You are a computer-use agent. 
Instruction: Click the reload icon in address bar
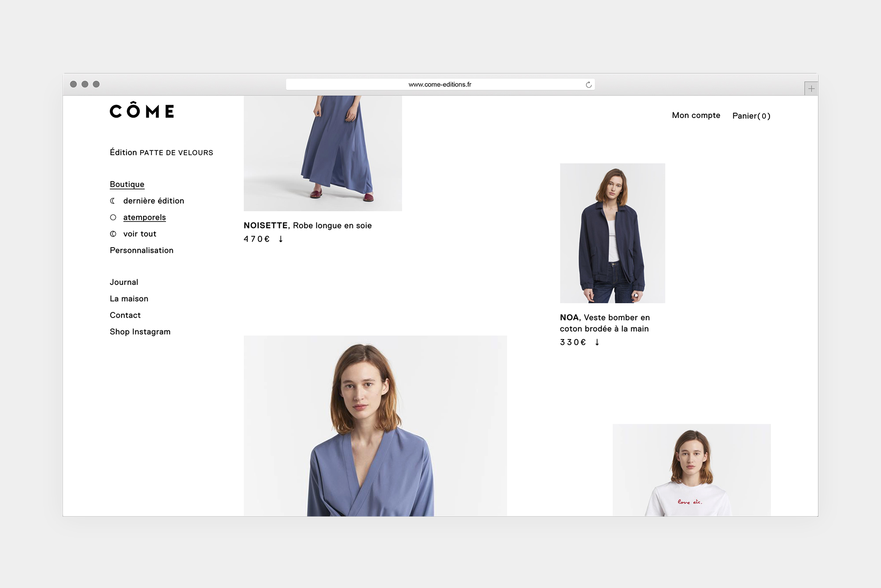point(589,85)
